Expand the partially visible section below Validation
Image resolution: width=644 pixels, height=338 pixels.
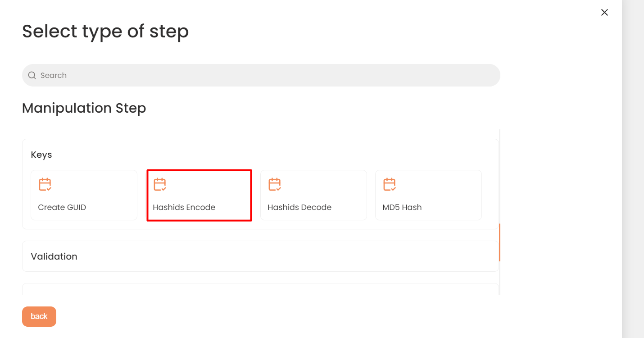pyautogui.click(x=260, y=290)
